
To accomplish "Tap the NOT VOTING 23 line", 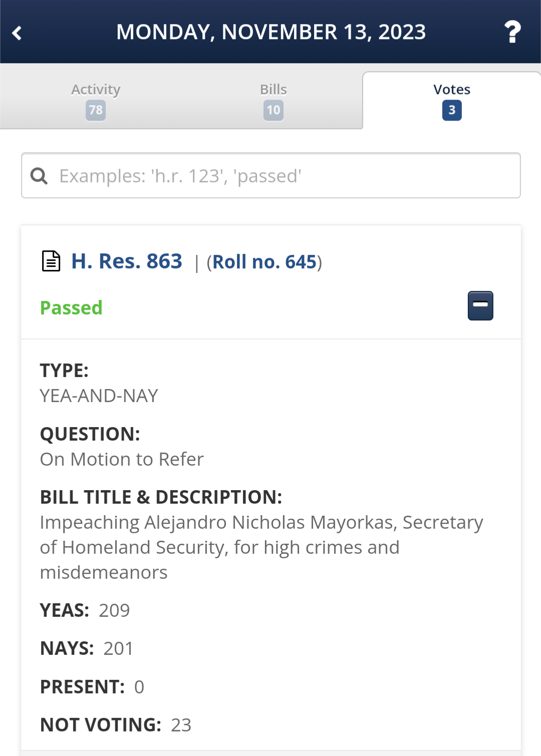I will tap(116, 725).
